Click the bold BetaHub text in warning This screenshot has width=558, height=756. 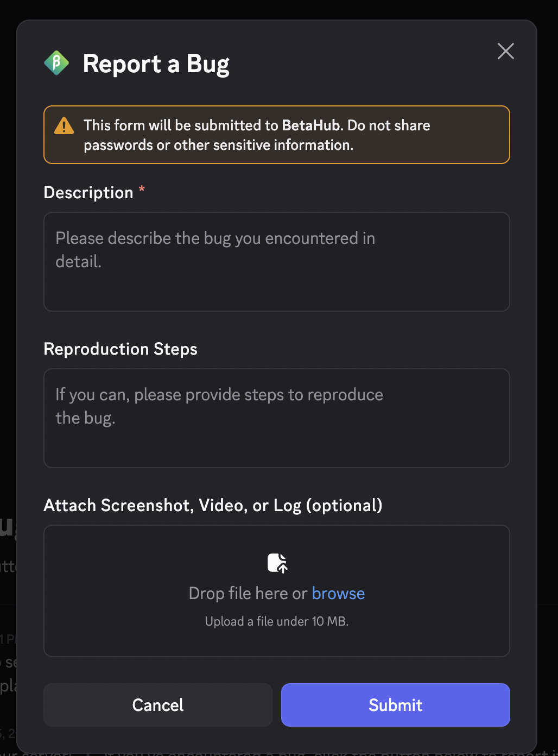pos(311,125)
